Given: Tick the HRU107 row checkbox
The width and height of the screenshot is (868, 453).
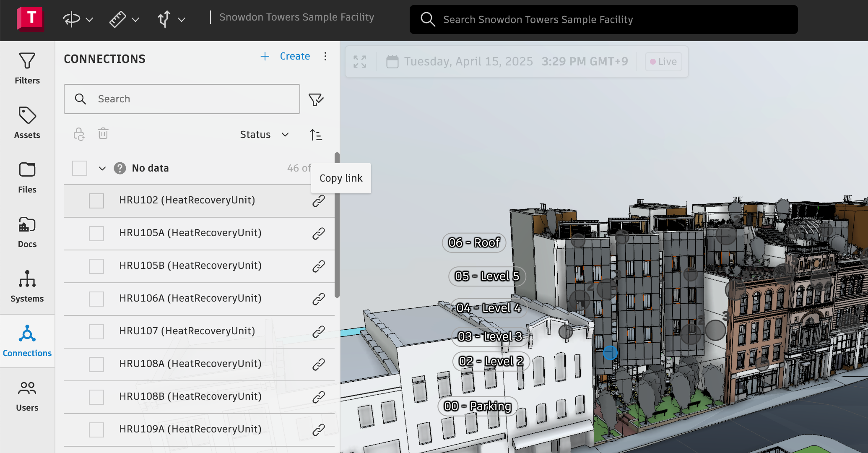Looking at the screenshot, I should click(x=96, y=332).
